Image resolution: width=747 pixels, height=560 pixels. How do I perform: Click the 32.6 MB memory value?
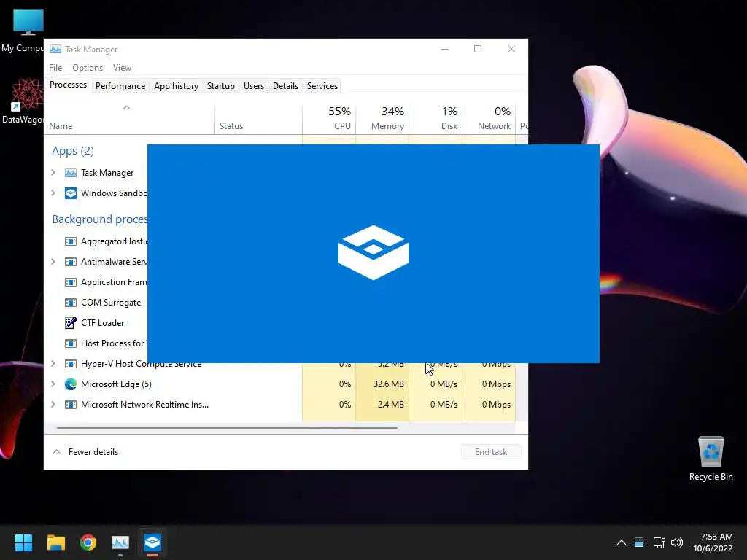point(388,384)
